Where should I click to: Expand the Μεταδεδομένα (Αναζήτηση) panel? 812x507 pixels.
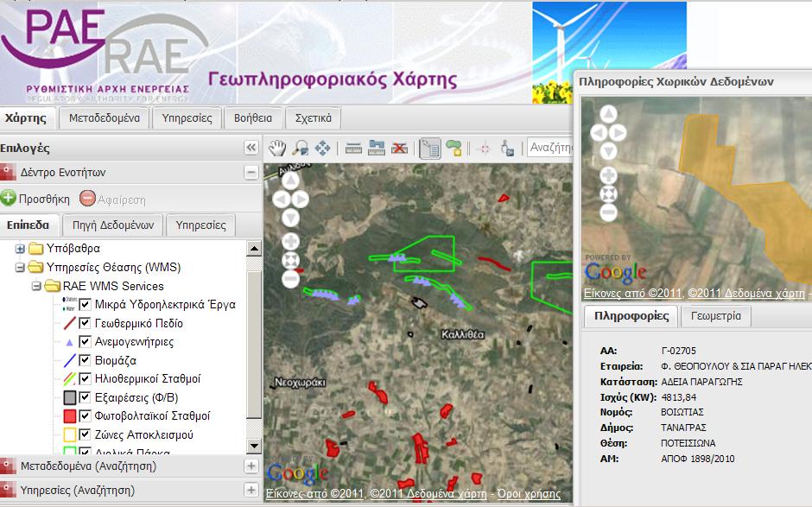251,466
